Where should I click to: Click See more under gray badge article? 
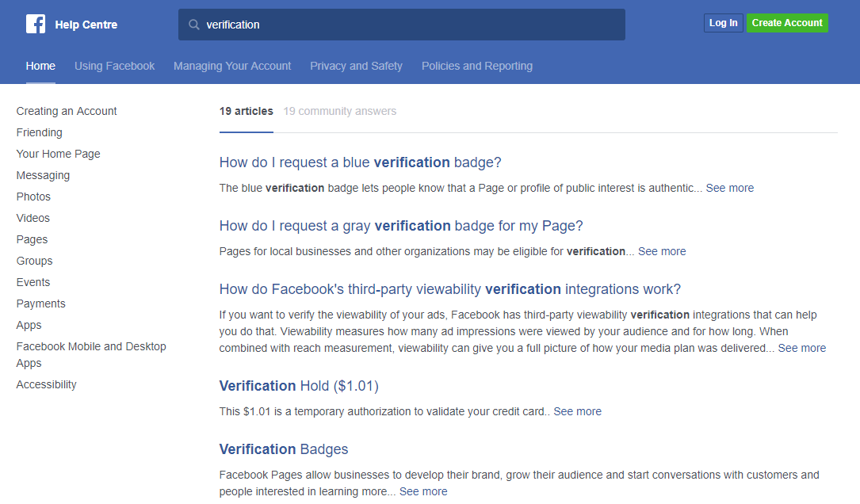(662, 252)
